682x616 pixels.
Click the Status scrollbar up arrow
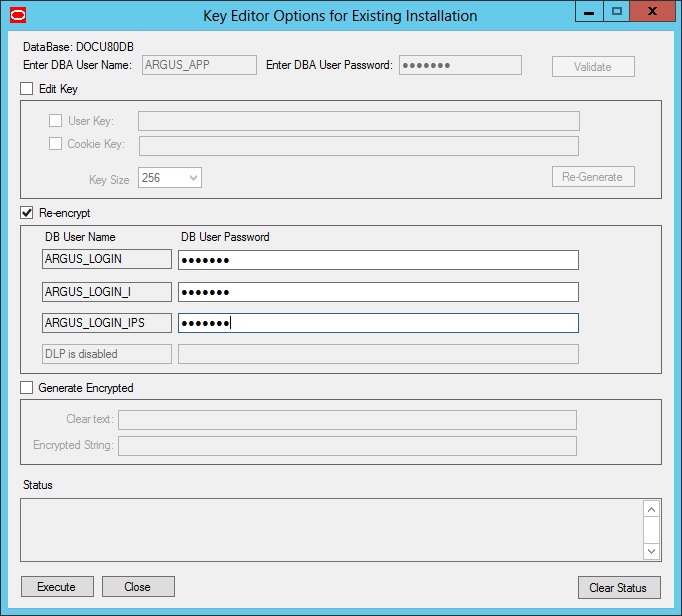pyautogui.click(x=652, y=509)
